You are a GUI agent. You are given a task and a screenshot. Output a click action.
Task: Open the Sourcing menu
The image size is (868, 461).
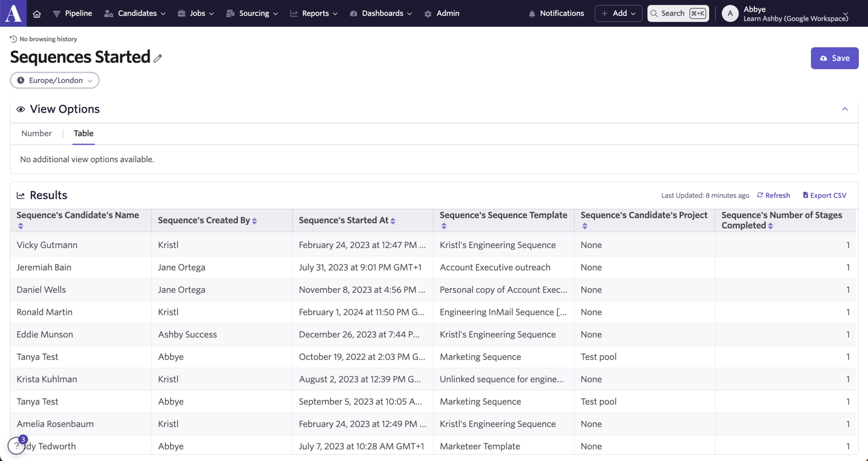252,13
